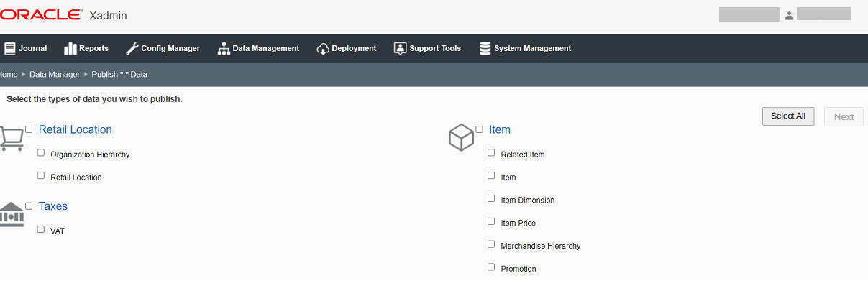Check the Item group heading checkbox
This screenshot has width=868, height=281.
pyautogui.click(x=479, y=129)
